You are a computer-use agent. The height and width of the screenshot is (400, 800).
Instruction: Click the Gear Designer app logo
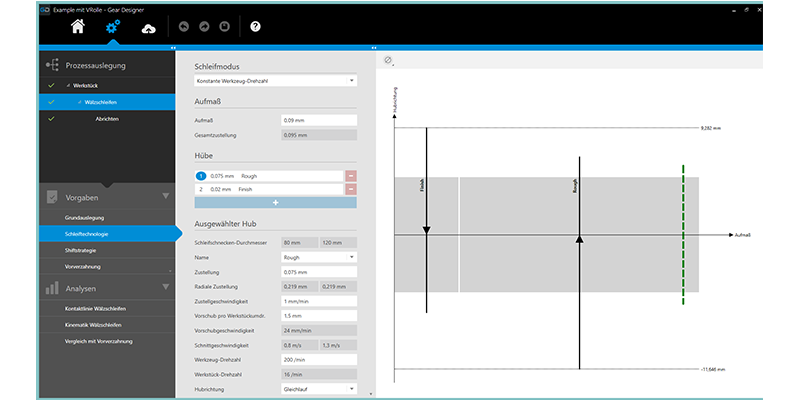45,10
